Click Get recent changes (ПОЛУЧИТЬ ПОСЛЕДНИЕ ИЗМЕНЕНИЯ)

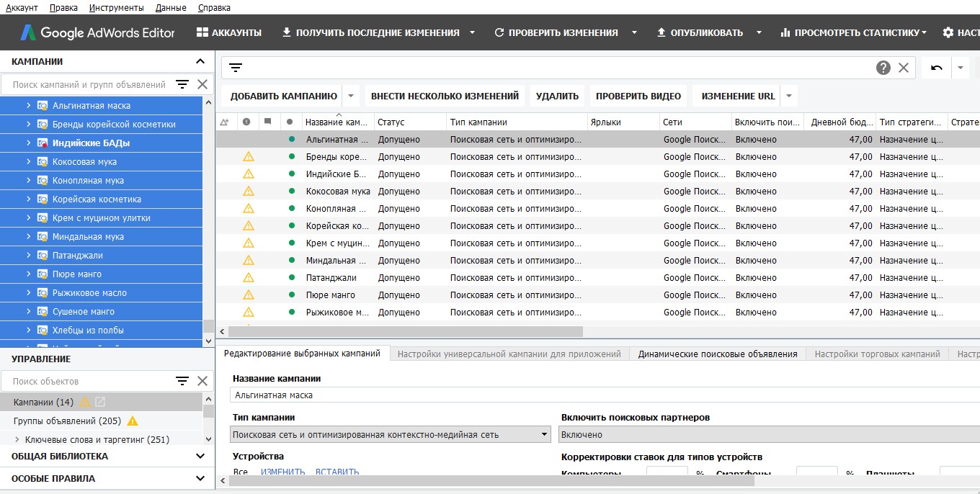pos(370,32)
